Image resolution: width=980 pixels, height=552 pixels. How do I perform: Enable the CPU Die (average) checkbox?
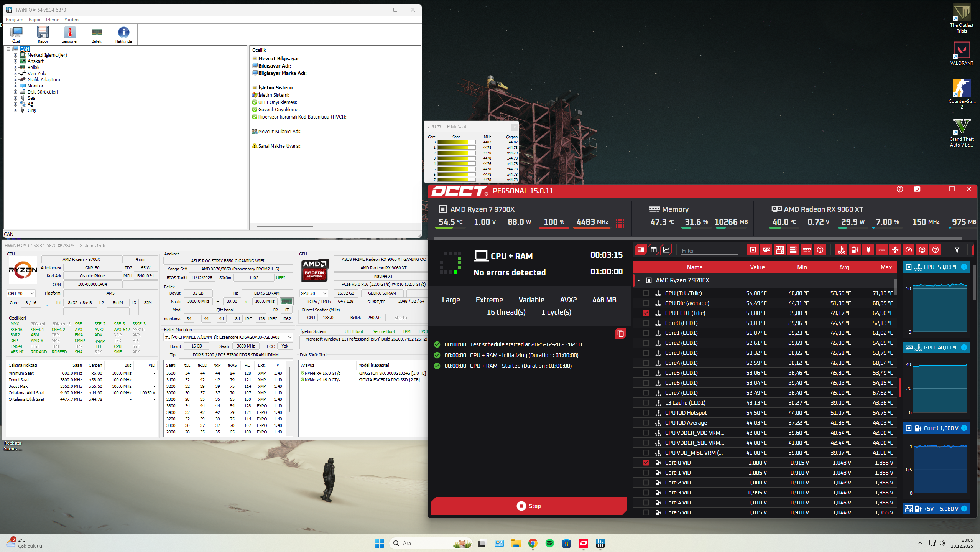(x=646, y=303)
